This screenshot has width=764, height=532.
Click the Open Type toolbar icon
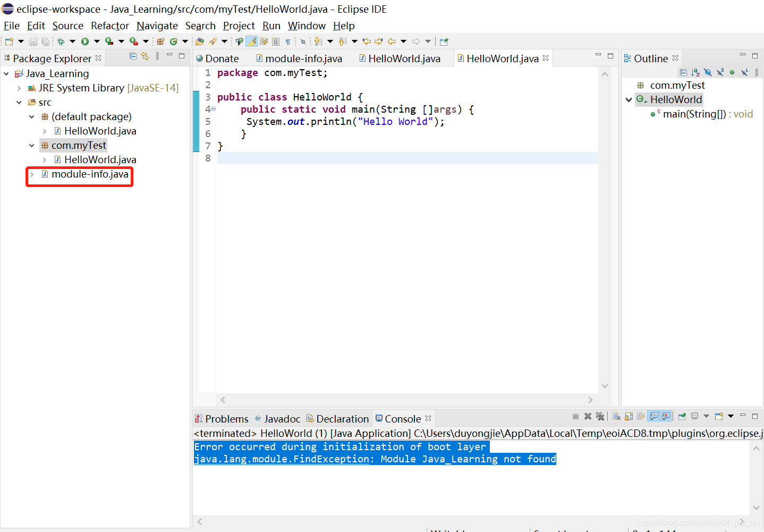(x=200, y=41)
